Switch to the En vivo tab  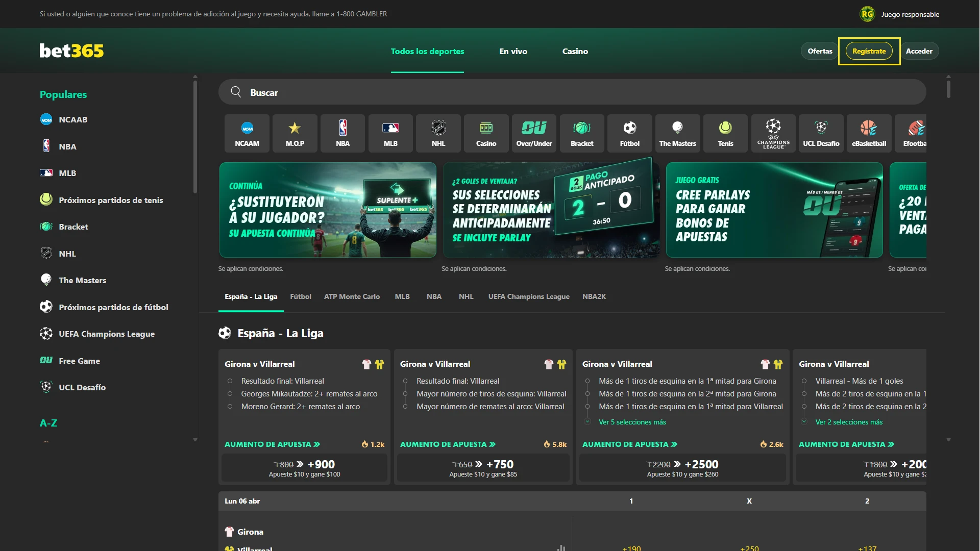tap(513, 51)
